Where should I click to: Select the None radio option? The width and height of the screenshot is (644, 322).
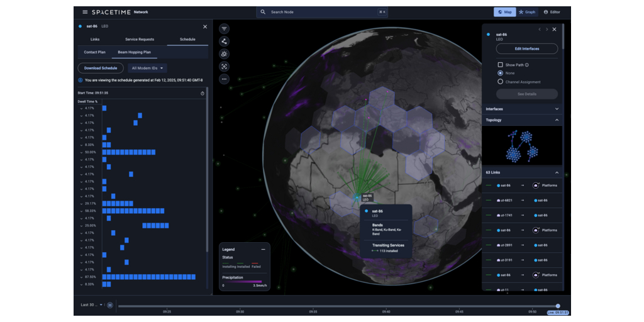[500, 73]
